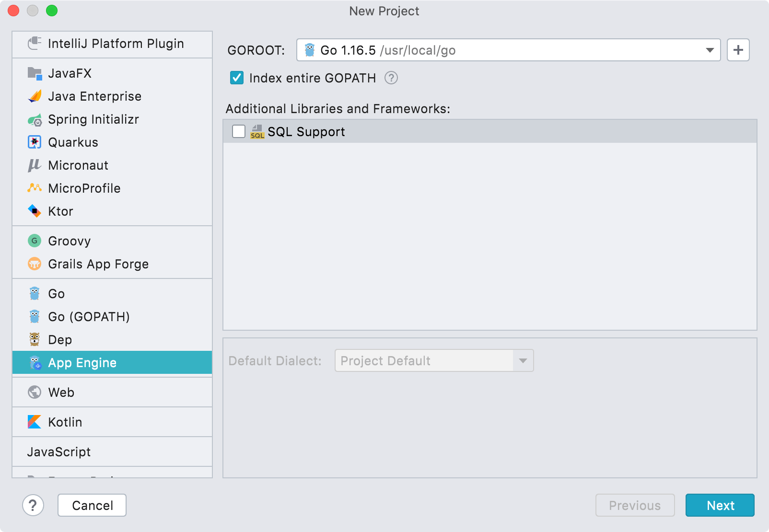This screenshot has height=532, width=769.
Task: Select the Ktor framework icon
Action: (x=34, y=211)
